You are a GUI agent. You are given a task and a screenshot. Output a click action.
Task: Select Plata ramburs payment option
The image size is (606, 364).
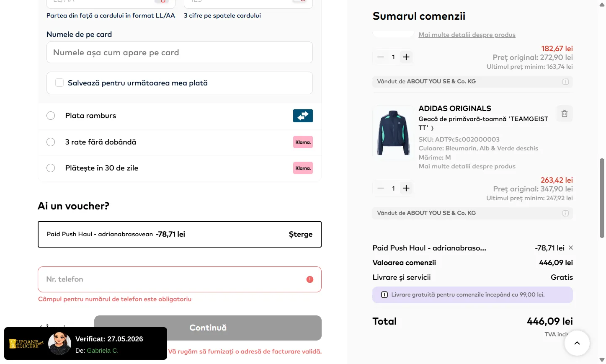coord(51,116)
